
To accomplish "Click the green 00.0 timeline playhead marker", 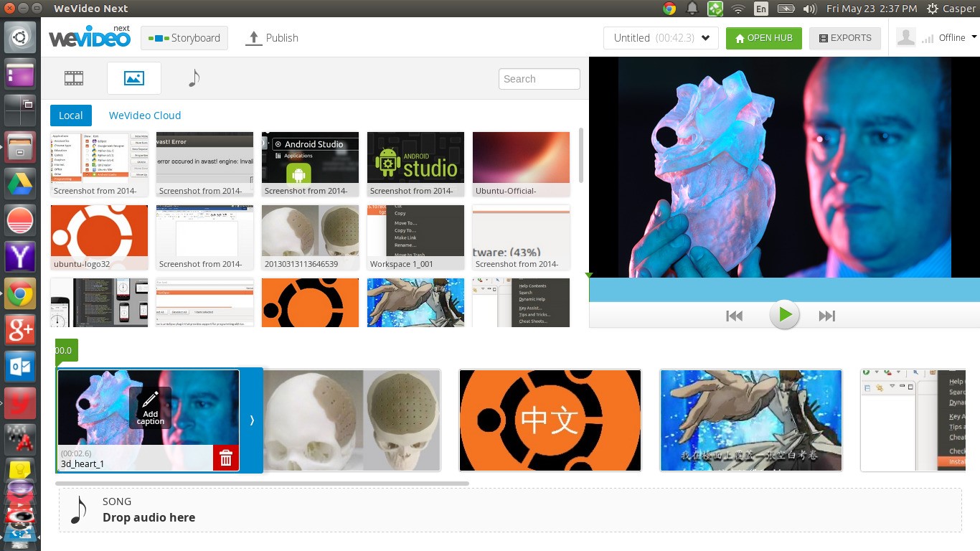I will [x=66, y=351].
